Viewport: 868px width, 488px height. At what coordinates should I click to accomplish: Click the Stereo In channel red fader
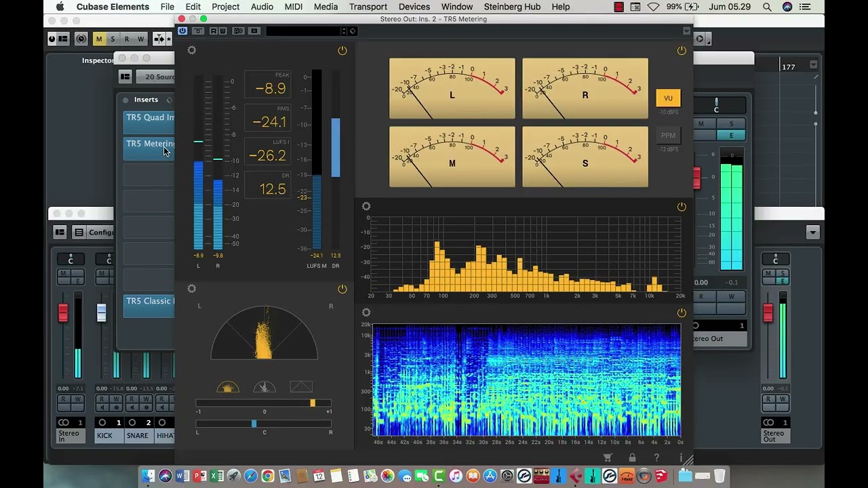pos(63,312)
